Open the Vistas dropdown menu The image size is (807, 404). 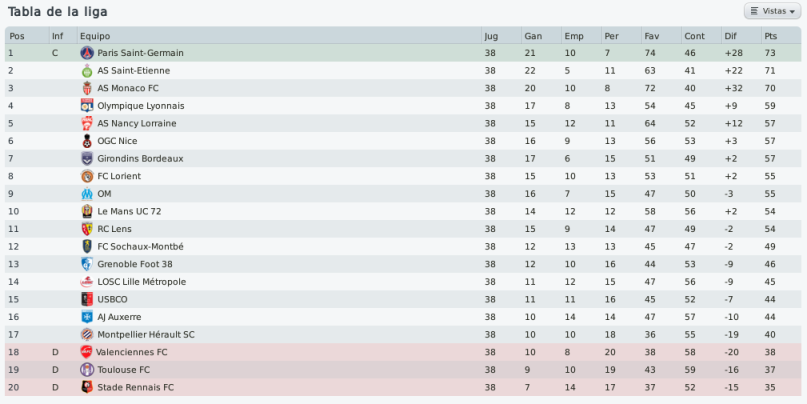[x=773, y=11]
